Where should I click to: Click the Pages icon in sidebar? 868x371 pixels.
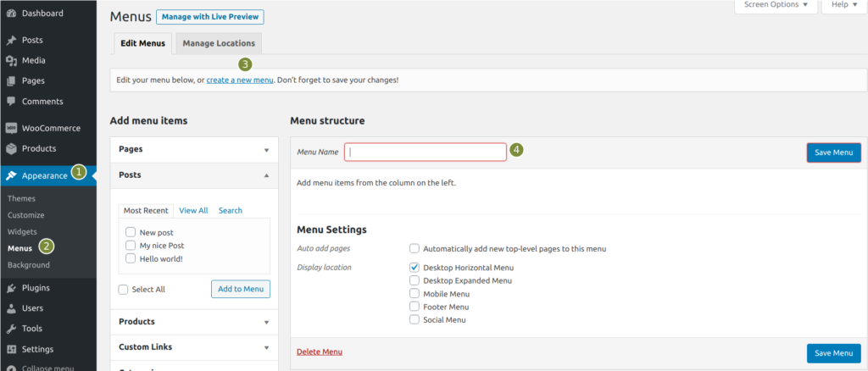click(11, 80)
